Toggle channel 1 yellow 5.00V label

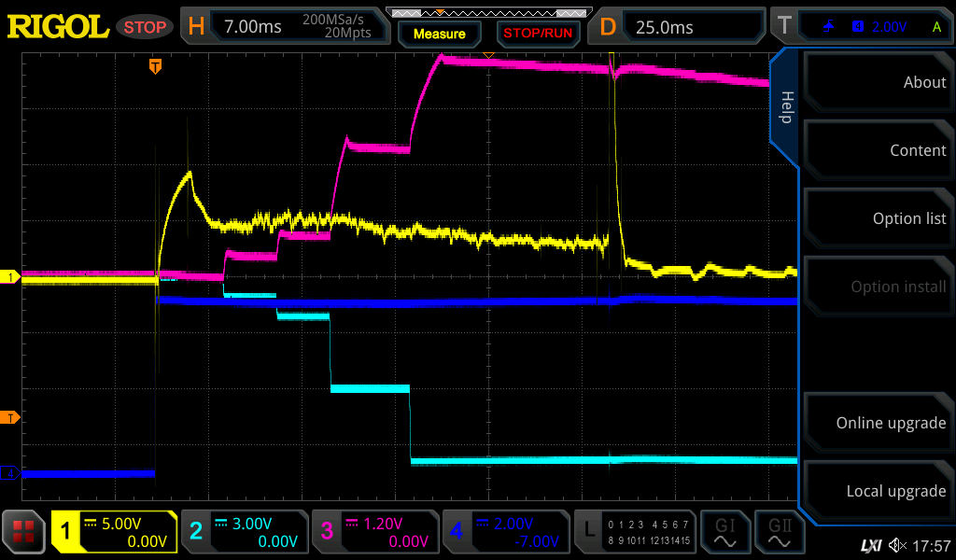click(x=114, y=532)
